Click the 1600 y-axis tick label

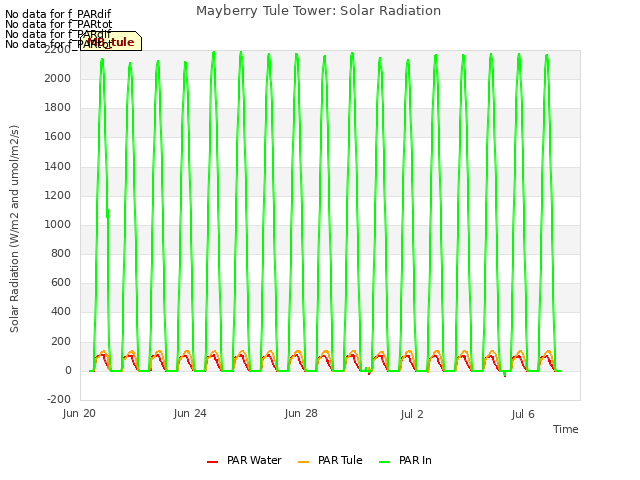(58, 137)
